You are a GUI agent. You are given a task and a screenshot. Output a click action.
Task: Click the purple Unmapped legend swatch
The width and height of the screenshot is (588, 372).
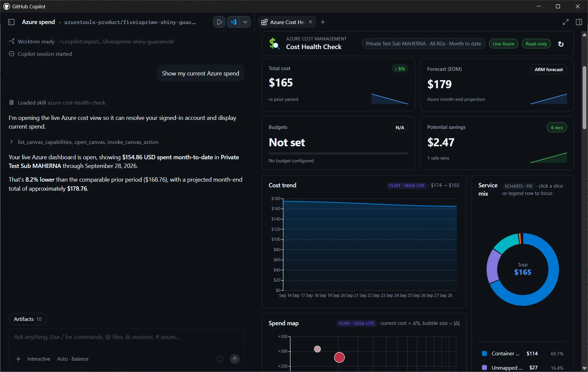click(x=485, y=367)
